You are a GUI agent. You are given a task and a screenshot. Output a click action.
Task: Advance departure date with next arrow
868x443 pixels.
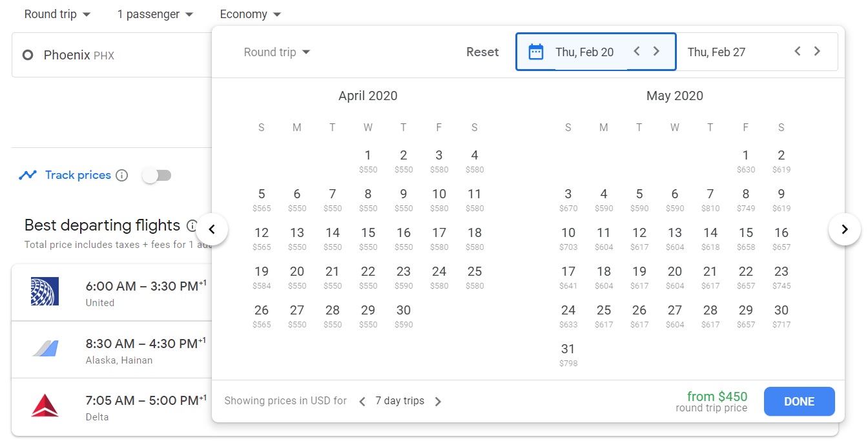656,52
